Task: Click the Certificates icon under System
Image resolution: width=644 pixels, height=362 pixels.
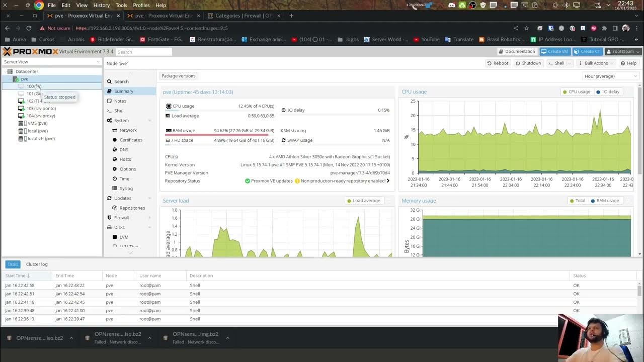Action: pyautogui.click(x=115, y=140)
